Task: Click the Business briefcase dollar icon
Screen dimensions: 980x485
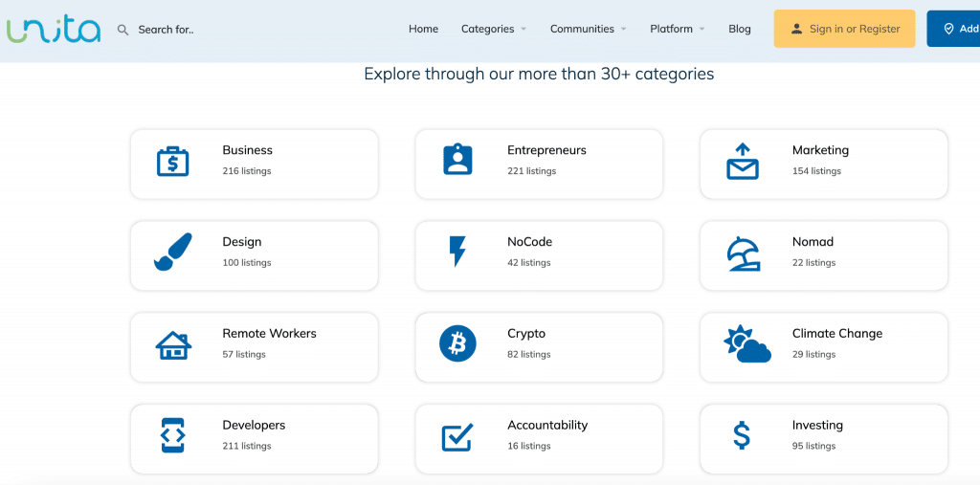Action: pos(172,161)
